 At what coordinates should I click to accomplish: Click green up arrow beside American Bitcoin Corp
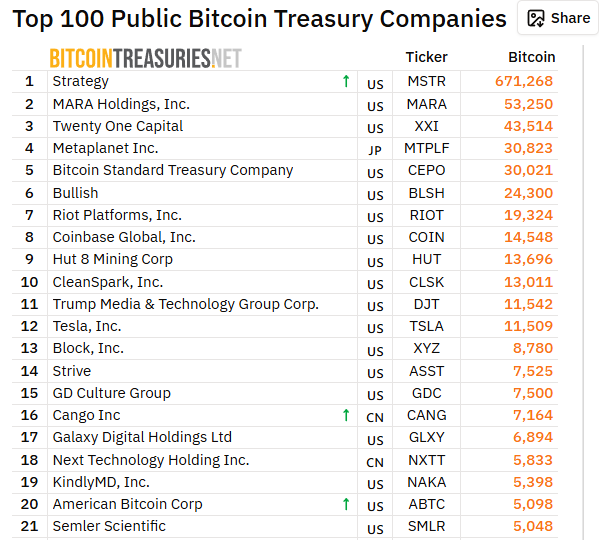pyautogui.click(x=346, y=504)
